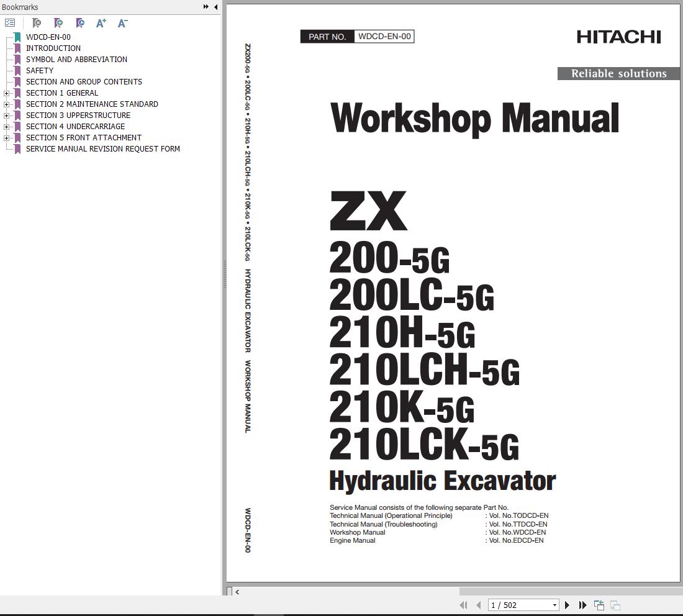
Task: Open the SAFETY bookmark
Action: (x=40, y=71)
